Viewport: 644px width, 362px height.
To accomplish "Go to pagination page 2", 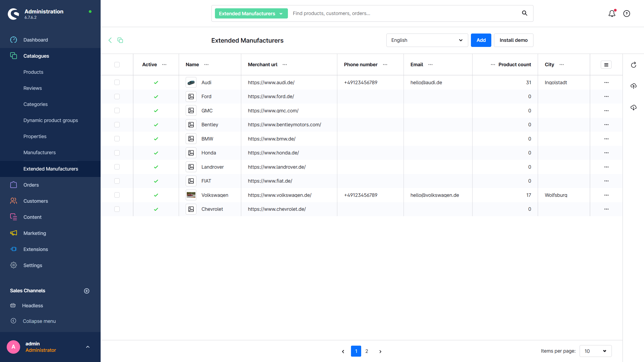I will click(x=367, y=351).
